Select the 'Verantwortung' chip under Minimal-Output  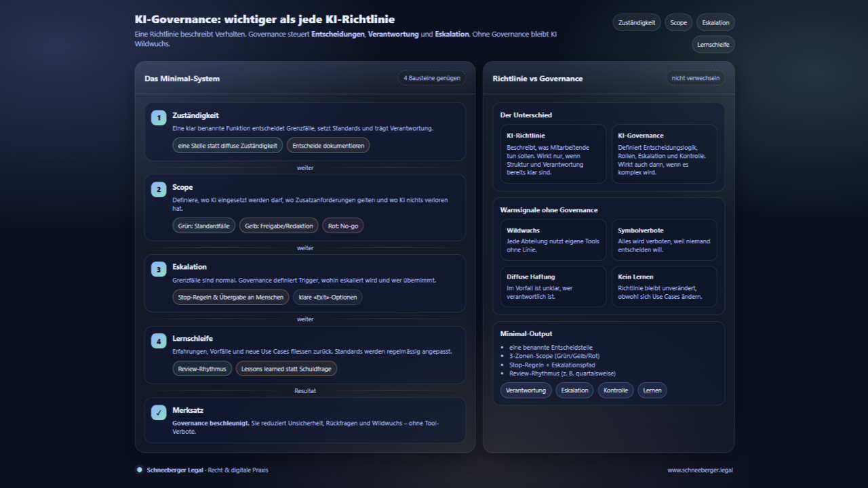[526, 390]
